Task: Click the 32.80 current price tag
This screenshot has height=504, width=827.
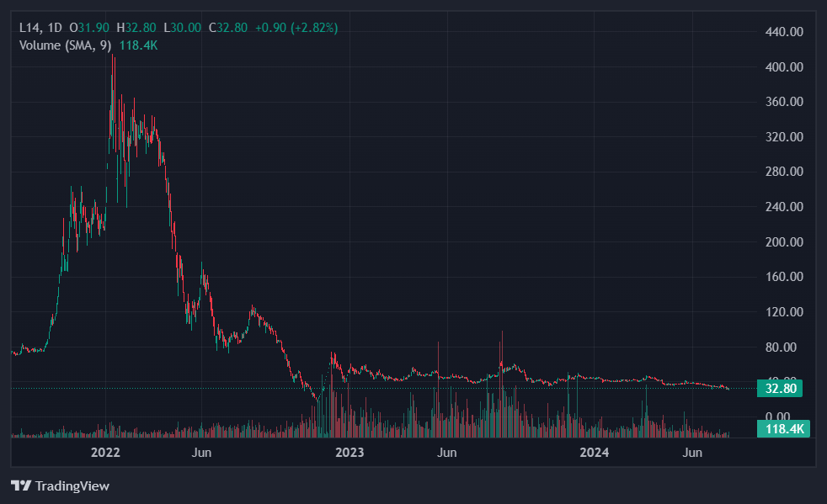Action: 781,388
